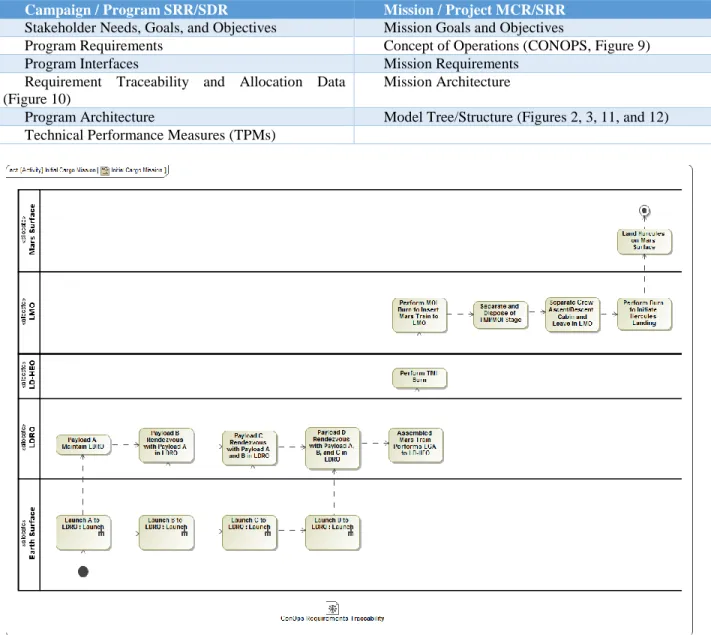Click the black initial node under Launch A
Screen dimensions: 711x635
click(83, 572)
